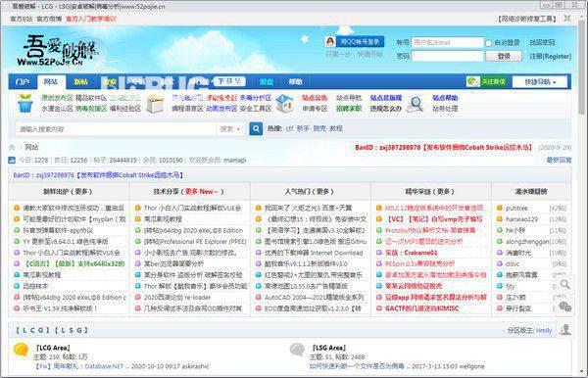588x378 pixels.
Task: Collapse the LCG LSG section via avatar icon
Action: tap(565, 330)
